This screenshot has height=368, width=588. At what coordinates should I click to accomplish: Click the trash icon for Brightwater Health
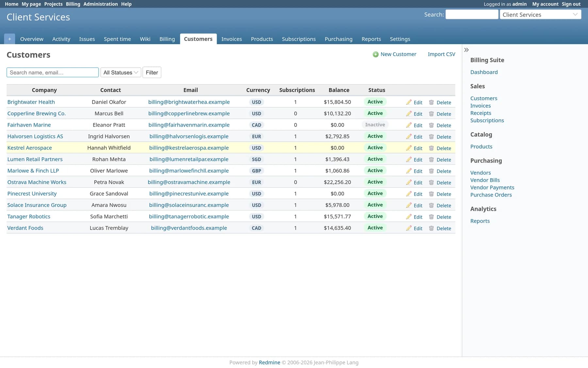click(431, 102)
